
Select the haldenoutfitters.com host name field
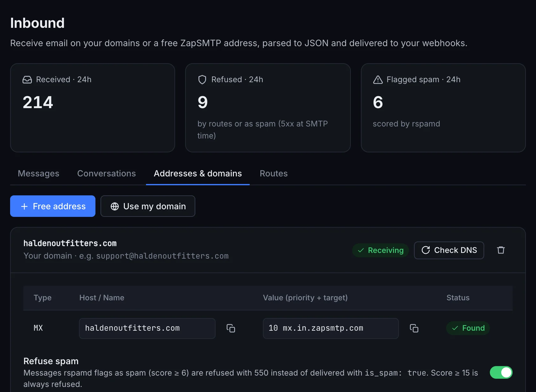point(147,328)
